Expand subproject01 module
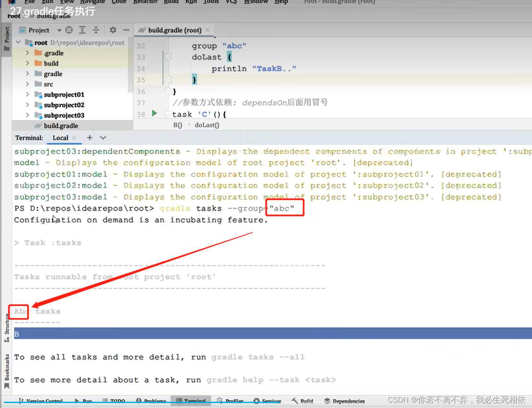The height and width of the screenshot is (408, 532). coord(27,94)
